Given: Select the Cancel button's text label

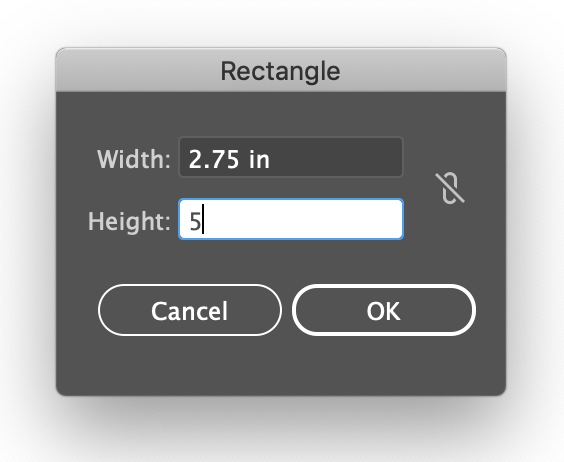Looking at the screenshot, I should click(x=190, y=311).
